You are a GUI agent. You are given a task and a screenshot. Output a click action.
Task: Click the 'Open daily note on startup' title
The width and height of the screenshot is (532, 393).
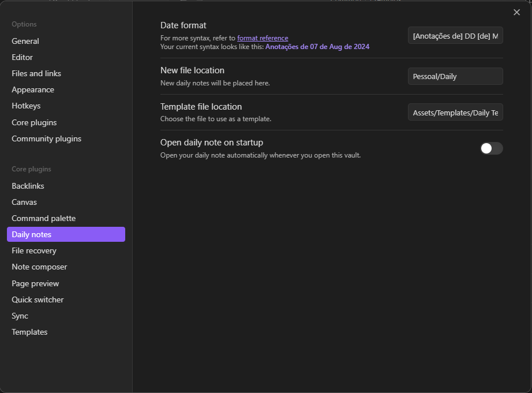click(x=212, y=143)
